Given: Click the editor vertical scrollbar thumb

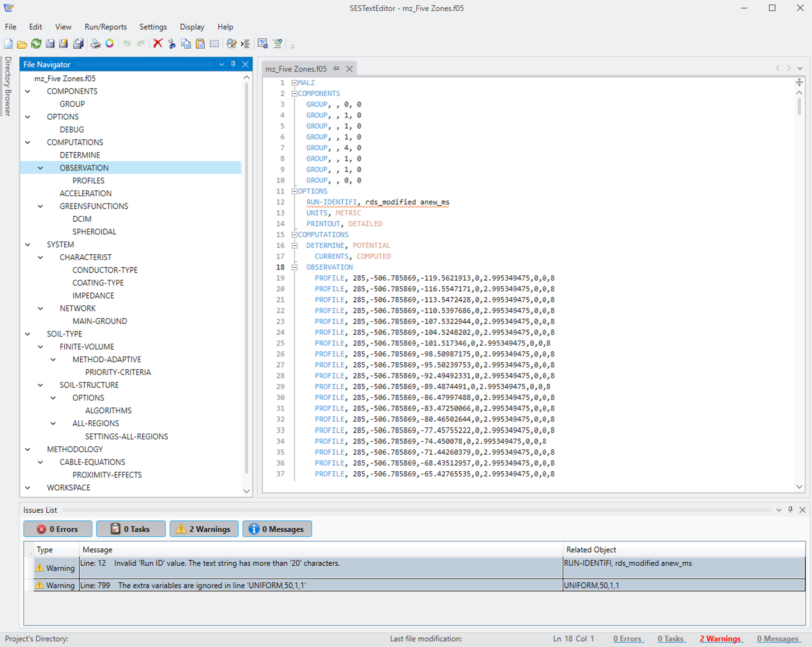Looking at the screenshot, I should click(799, 107).
